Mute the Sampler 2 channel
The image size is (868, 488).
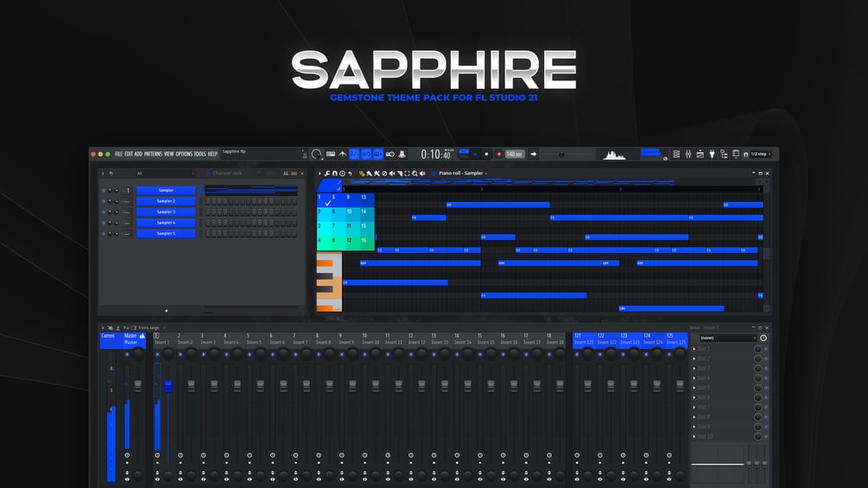(104, 201)
